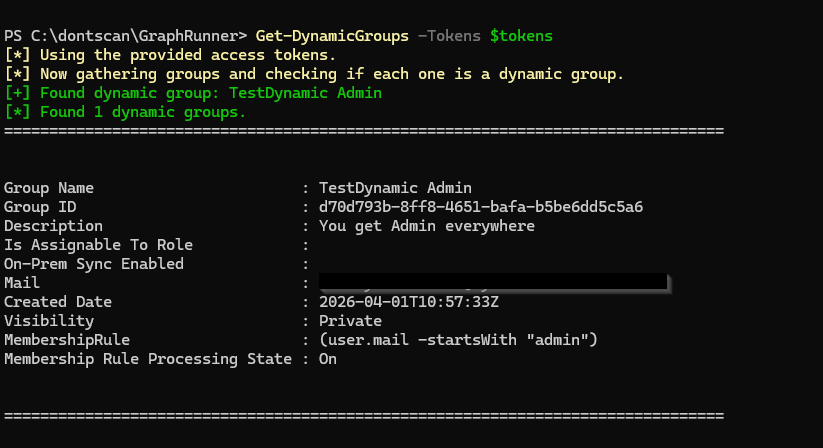823x448 pixels.
Task: Click the 'Using the provided access tokens.' line
Action: [170, 55]
